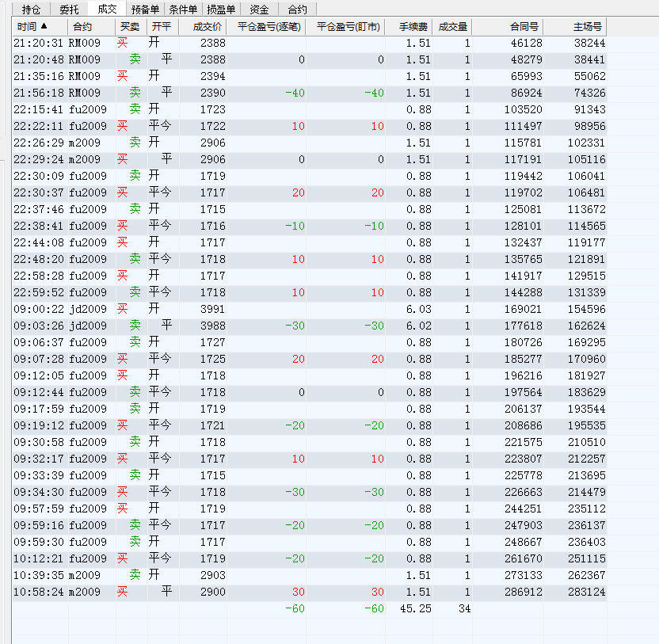The height and width of the screenshot is (644, 659).
Task: Click time 22:59:52 entry
Action: click(x=39, y=292)
